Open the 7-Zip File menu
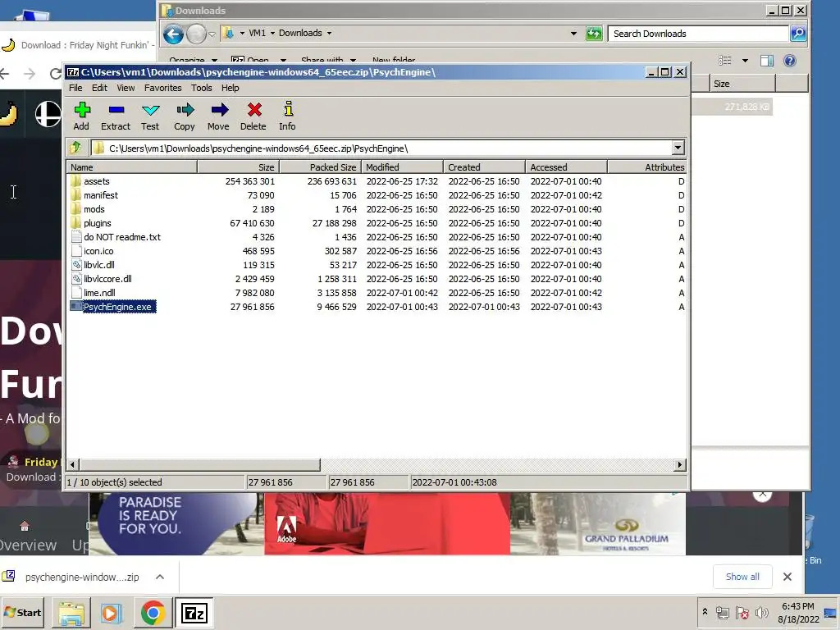The height and width of the screenshot is (630, 840). tap(75, 88)
